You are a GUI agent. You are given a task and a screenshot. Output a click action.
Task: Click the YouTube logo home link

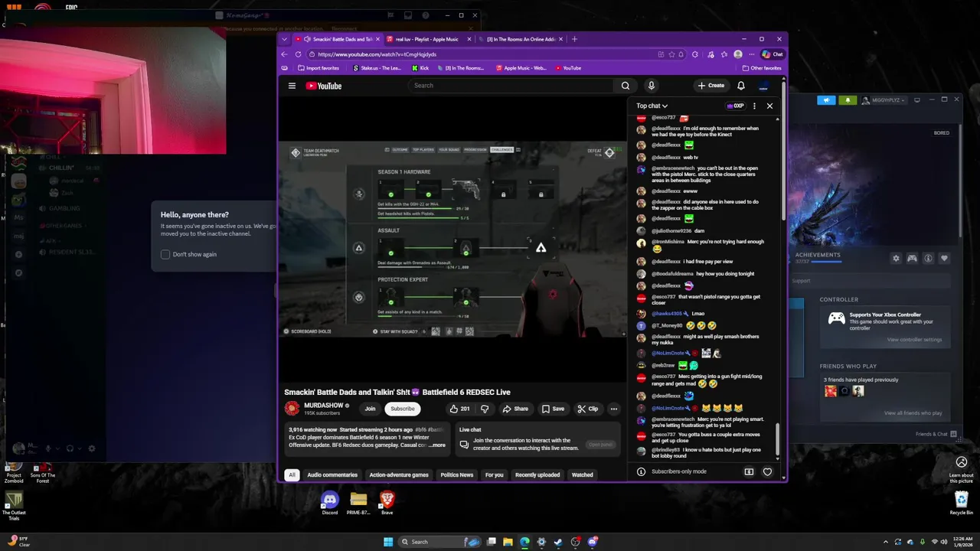[324, 86]
